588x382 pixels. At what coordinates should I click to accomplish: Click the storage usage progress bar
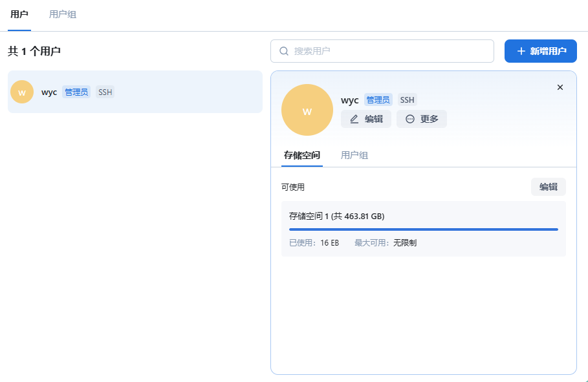tap(424, 229)
